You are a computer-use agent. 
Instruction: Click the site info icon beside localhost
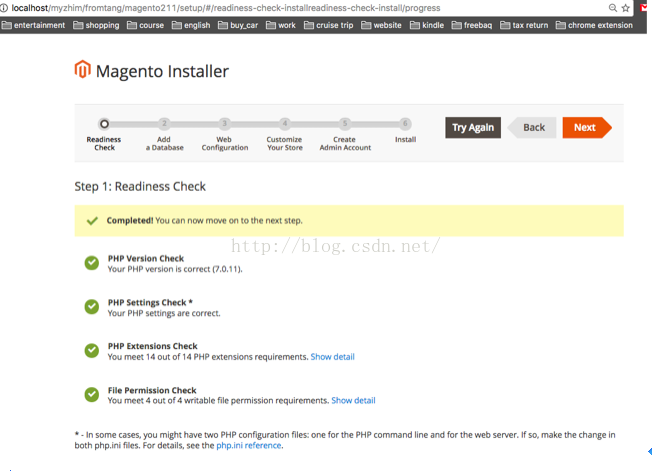pyautogui.click(x=4, y=8)
